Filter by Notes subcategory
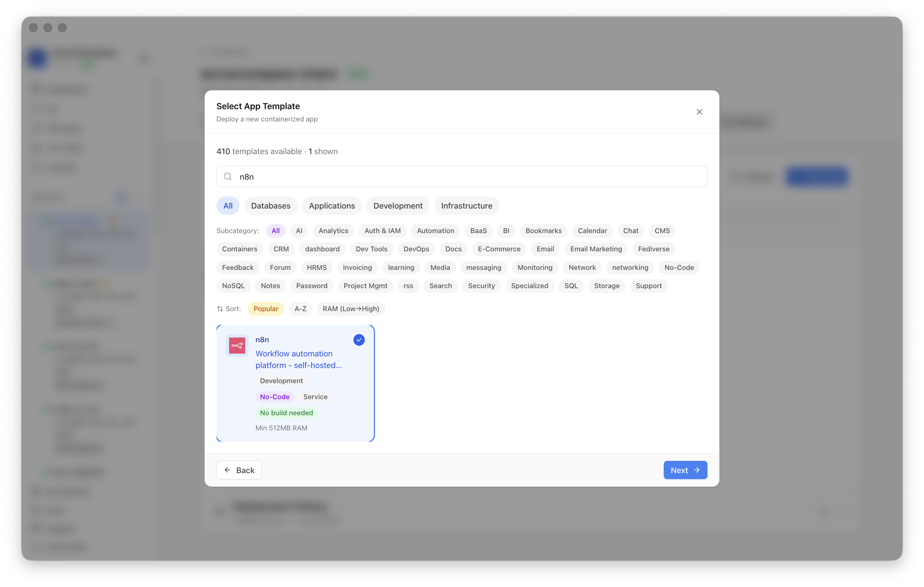 270,286
